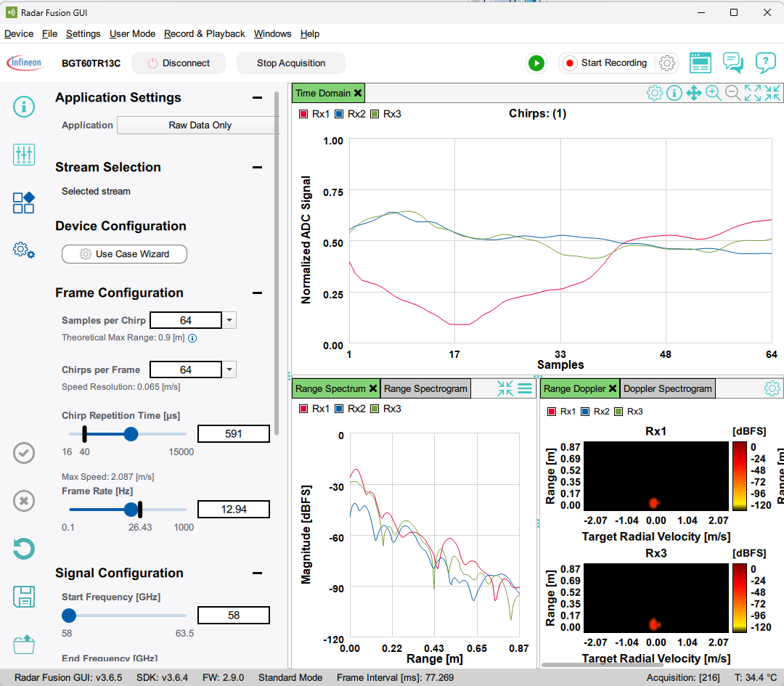Click the save floppy disk sidebar icon
Image resolution: width=784 pixels, height=686 pixels.
pos(23,597)
